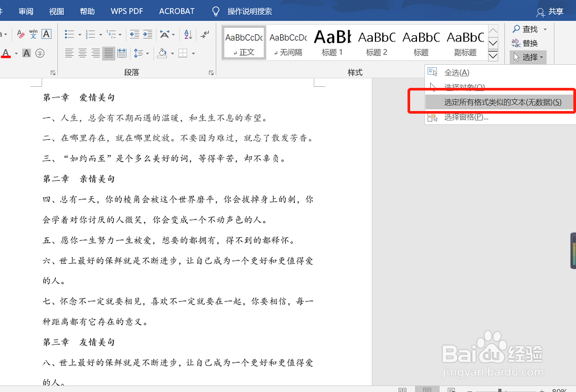Switch to print layout view
Screen dimensions: 576x392
[x=427, y=389]
